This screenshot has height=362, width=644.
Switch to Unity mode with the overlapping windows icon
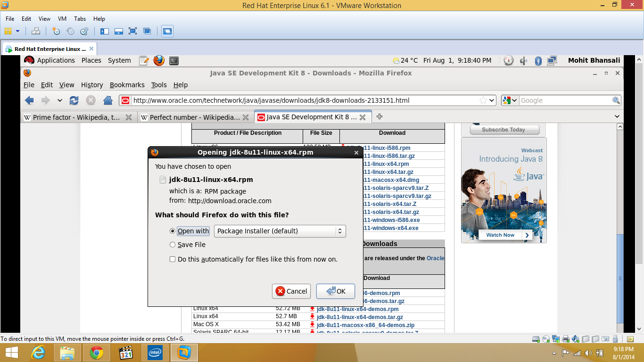coord(147,31)
